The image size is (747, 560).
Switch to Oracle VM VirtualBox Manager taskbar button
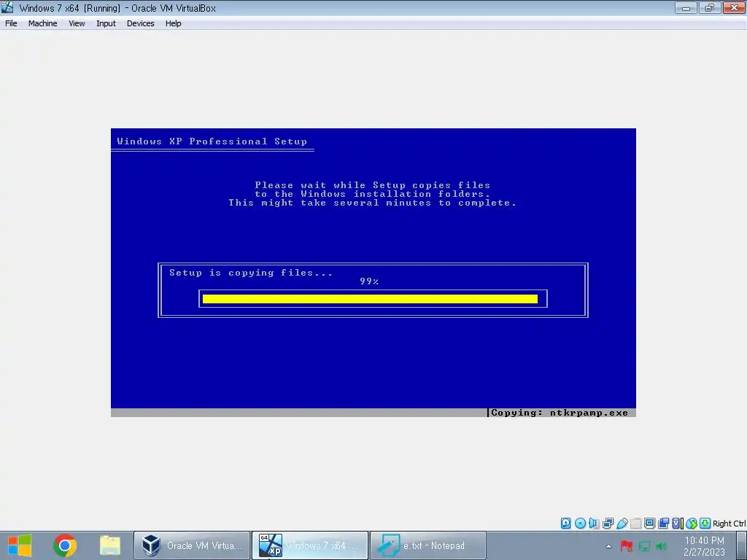click(x=192, y=545)
